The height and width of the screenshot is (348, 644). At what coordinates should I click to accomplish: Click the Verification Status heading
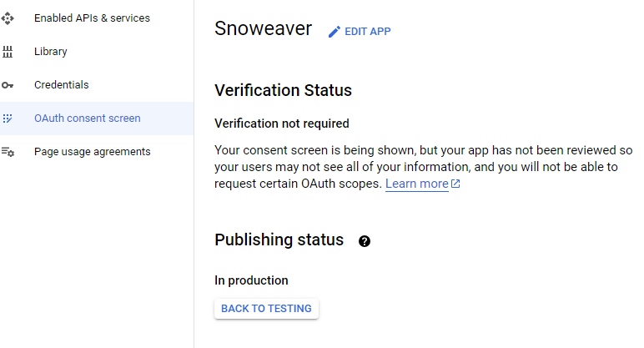(283, 90)
